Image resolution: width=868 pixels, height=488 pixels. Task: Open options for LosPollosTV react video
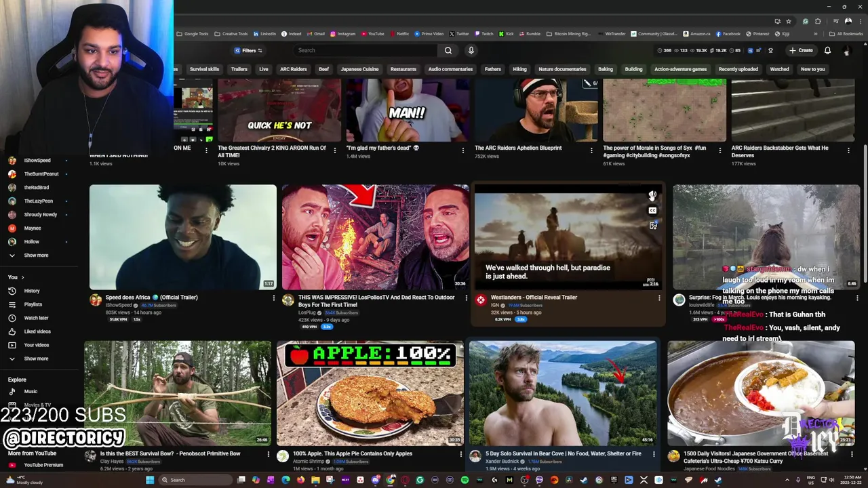pos(466,298)
